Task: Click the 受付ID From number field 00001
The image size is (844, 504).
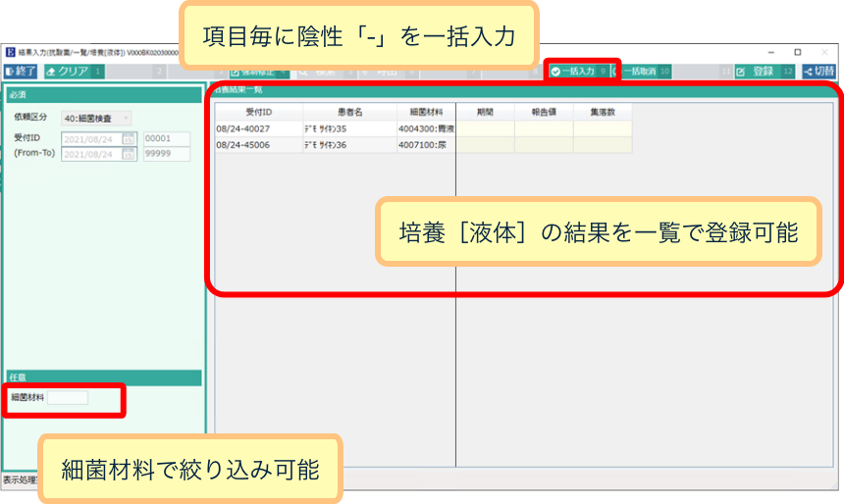Action: [x=166, y=139]
